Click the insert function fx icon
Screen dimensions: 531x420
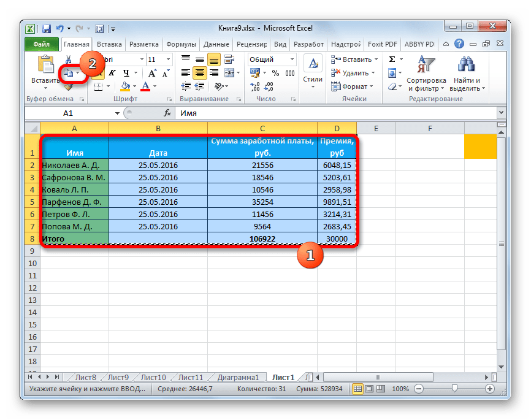click(167, 113)
